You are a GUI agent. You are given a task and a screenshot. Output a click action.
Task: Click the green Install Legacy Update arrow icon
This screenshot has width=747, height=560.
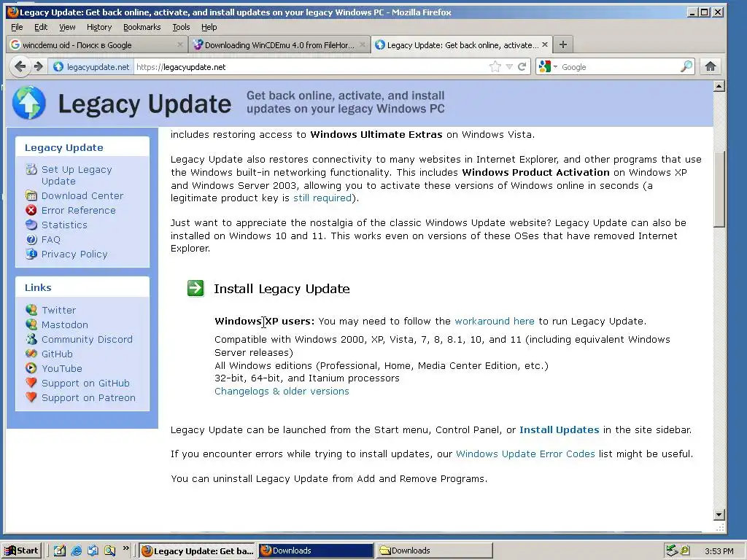[196, 288]
